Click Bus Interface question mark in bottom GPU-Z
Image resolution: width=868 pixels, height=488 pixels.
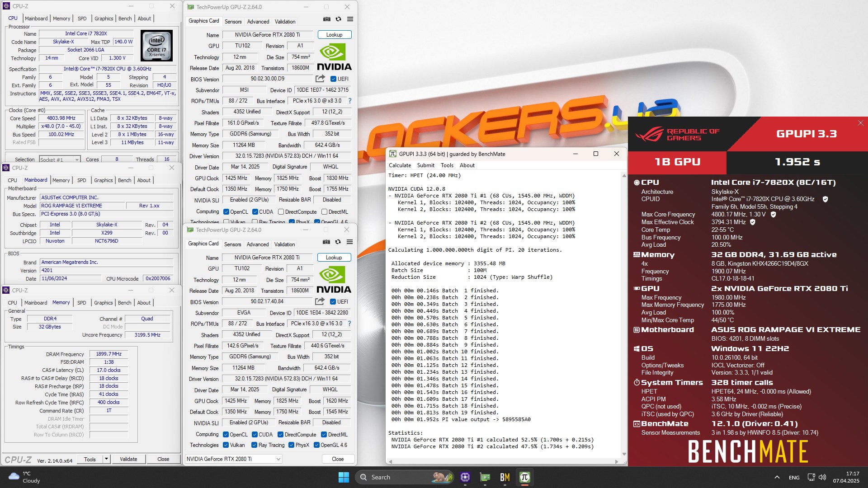tap(349, 324)
